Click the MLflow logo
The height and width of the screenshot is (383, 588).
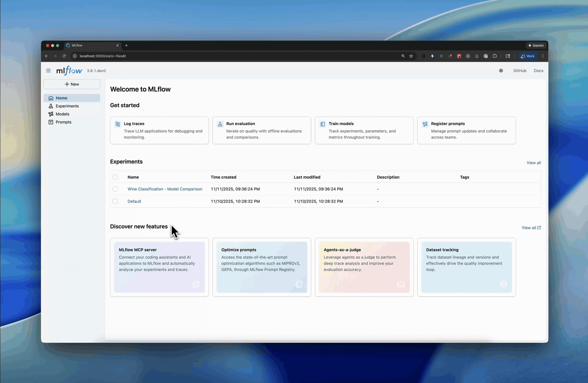pos(69,71)
